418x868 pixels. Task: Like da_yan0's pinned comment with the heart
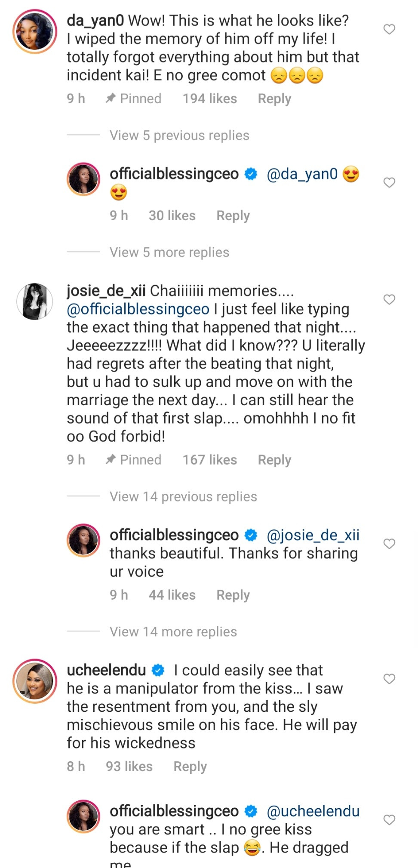[x=389, y=29]
